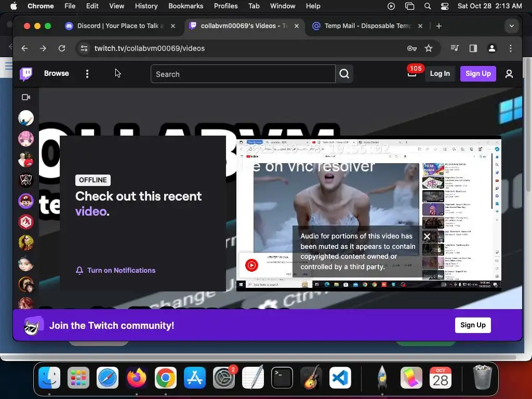Open the Profiles menu
The image size is (532, 399).
[x=225, y=6]
